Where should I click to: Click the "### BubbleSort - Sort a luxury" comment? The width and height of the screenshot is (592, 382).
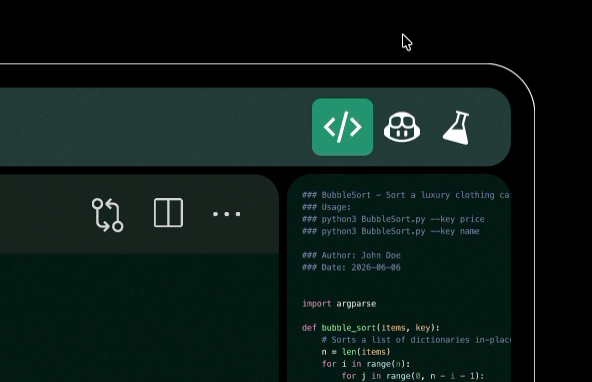406,195
